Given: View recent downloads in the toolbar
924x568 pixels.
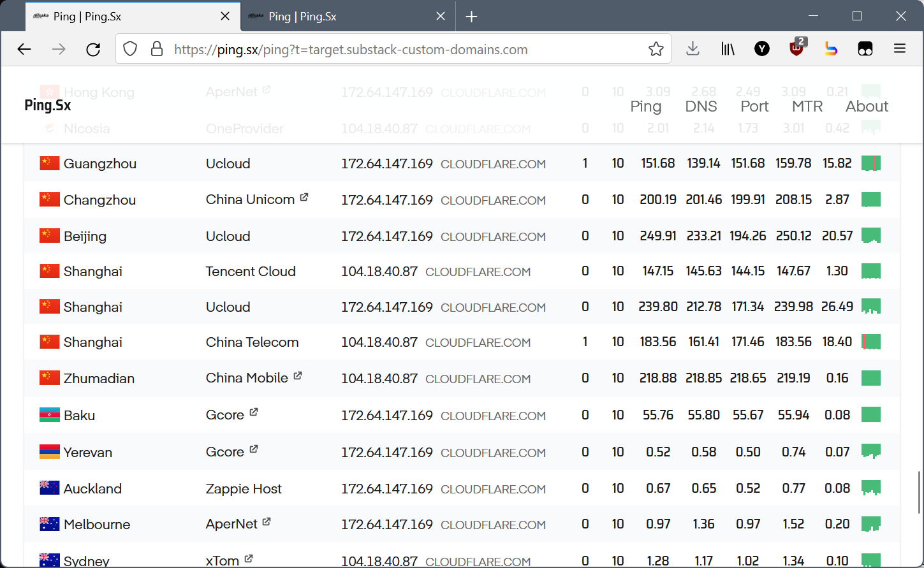Looking at the screenshot, I should pyautogui.click(x=693, y=48).
